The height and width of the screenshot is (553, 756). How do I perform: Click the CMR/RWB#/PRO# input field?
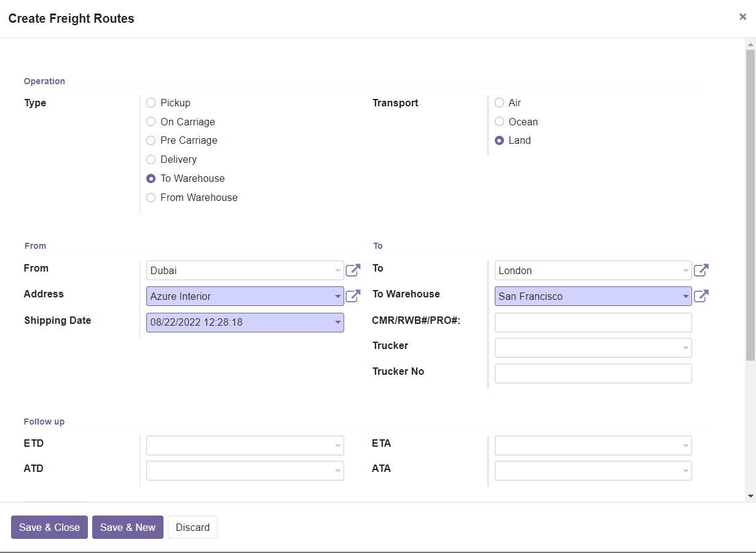click(x=593, y=322)
